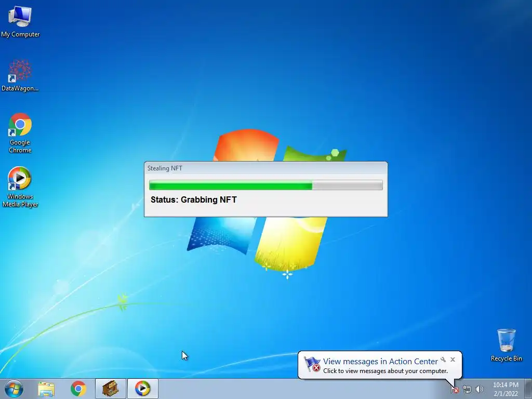Click Chrome icon in the taskbar

(x=78, y=389)
